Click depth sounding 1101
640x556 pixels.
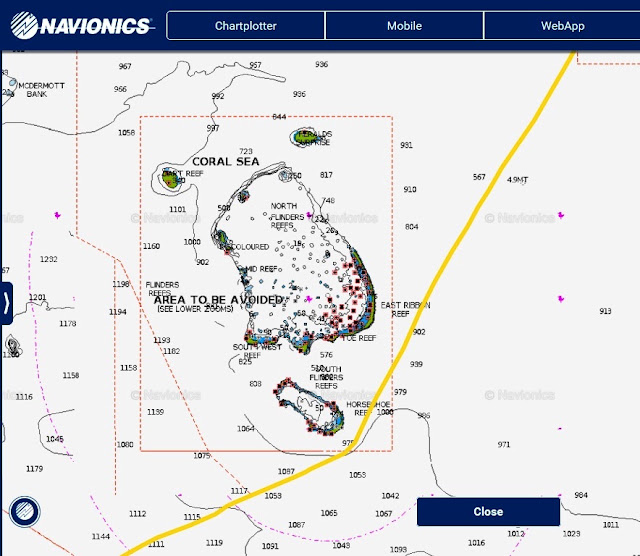(178, 209)
